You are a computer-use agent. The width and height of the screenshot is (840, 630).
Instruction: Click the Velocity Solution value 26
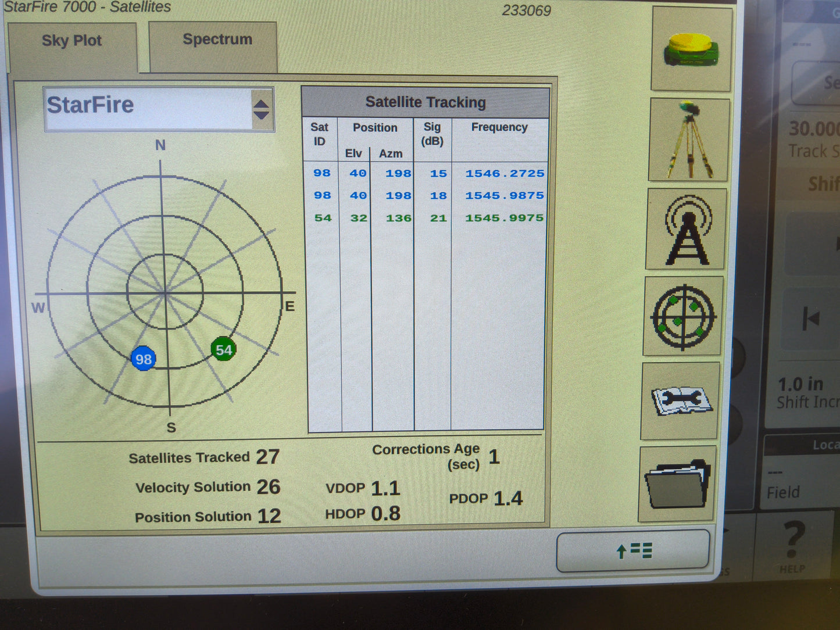[x=269, y=486]
